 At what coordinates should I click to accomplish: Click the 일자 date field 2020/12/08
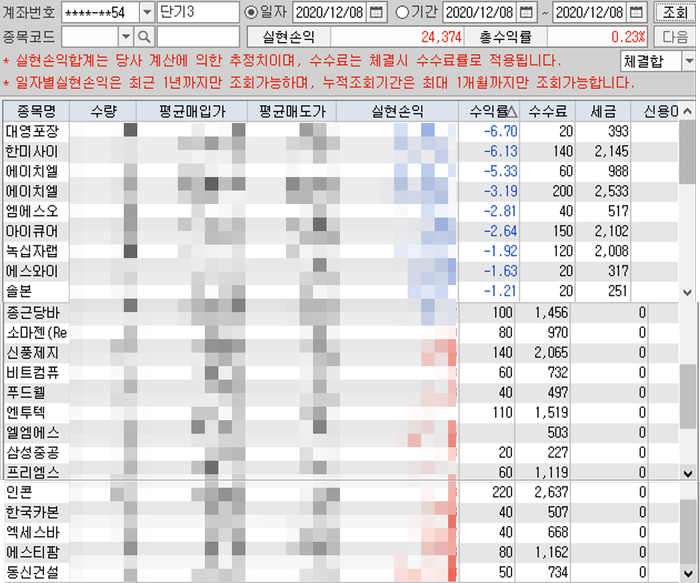(330, 12)
